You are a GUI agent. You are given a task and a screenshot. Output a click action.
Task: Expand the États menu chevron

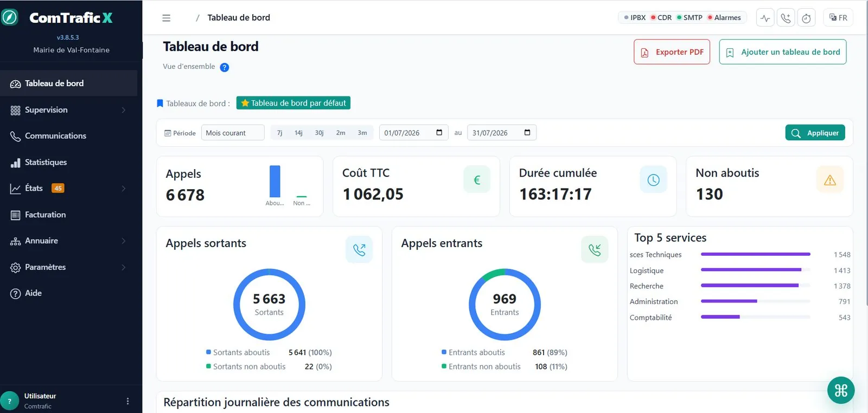tap(124, 189)
